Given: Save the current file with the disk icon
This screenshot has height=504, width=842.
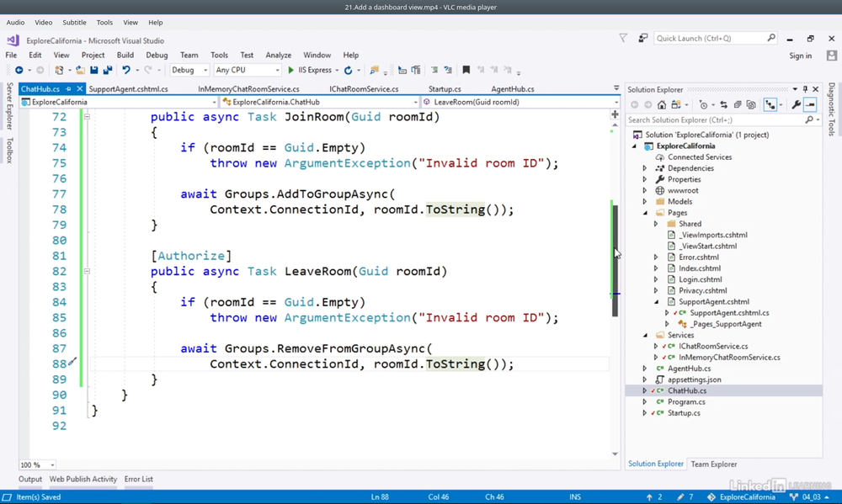Looking at the screenshot, I should [94, 71].
